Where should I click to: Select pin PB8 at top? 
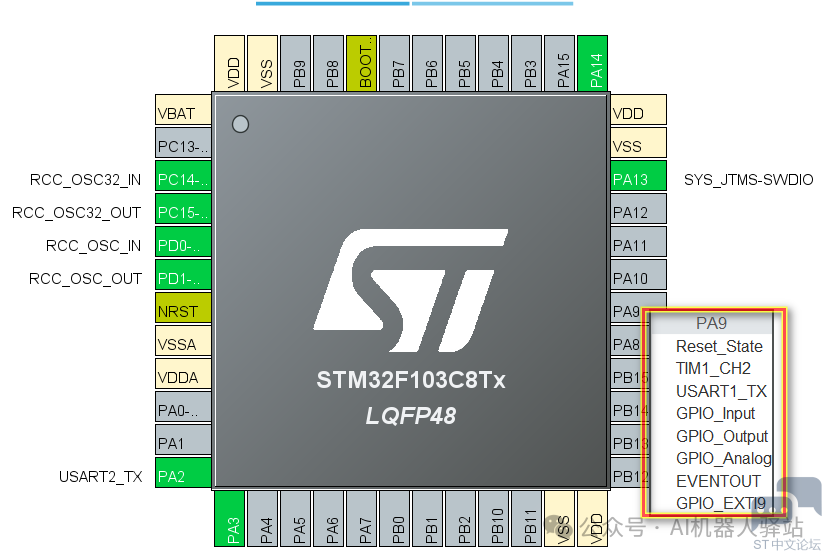(x=329, y=64)
